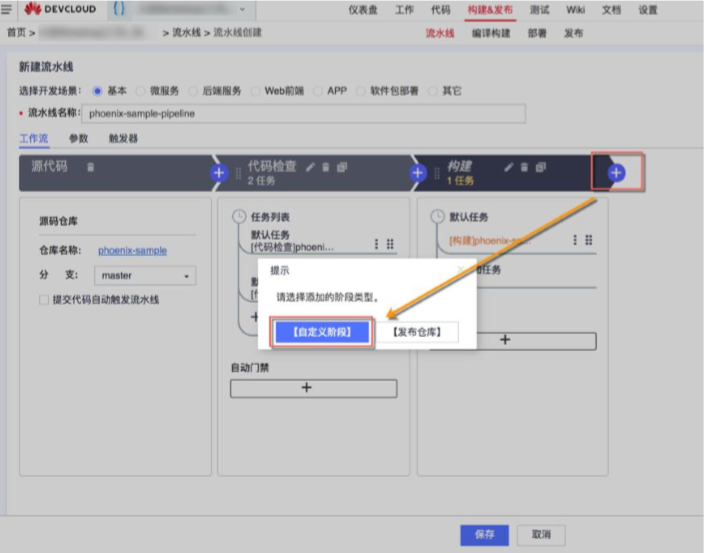709x553 pixels.
Task: Click grid handle of 代码检查 phoeni task
Action: [x=390, y=244]
